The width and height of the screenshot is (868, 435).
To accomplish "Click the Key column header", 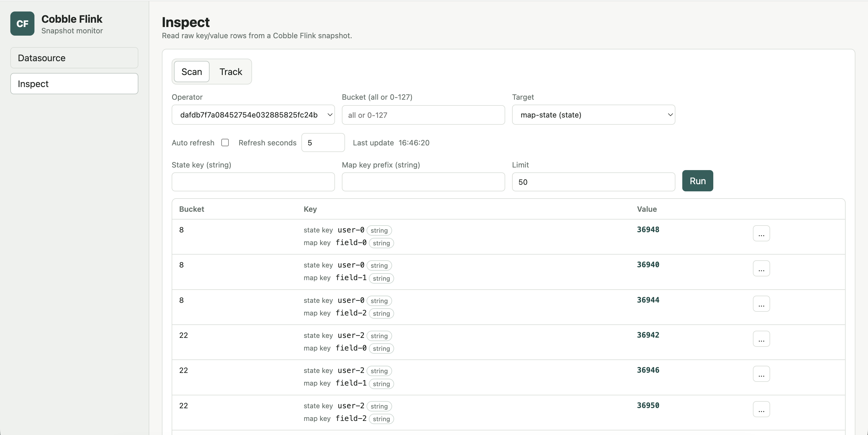I will [x=310, y=209].
